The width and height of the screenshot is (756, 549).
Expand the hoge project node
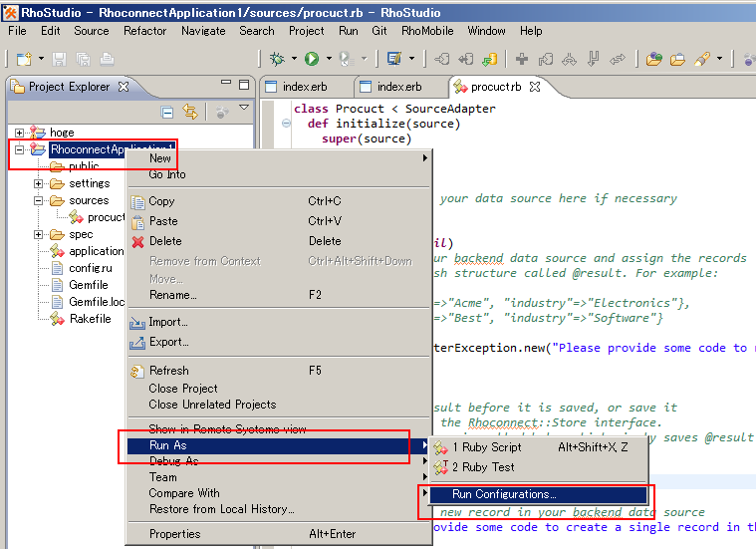pyautogui.click(x=19, y=133)
